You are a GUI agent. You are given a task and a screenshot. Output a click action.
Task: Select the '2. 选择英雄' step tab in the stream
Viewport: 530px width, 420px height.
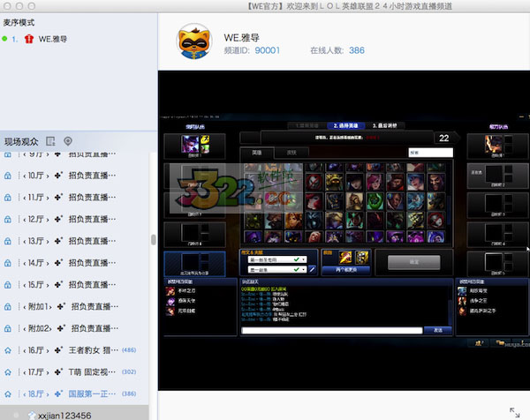coord(345,125)
